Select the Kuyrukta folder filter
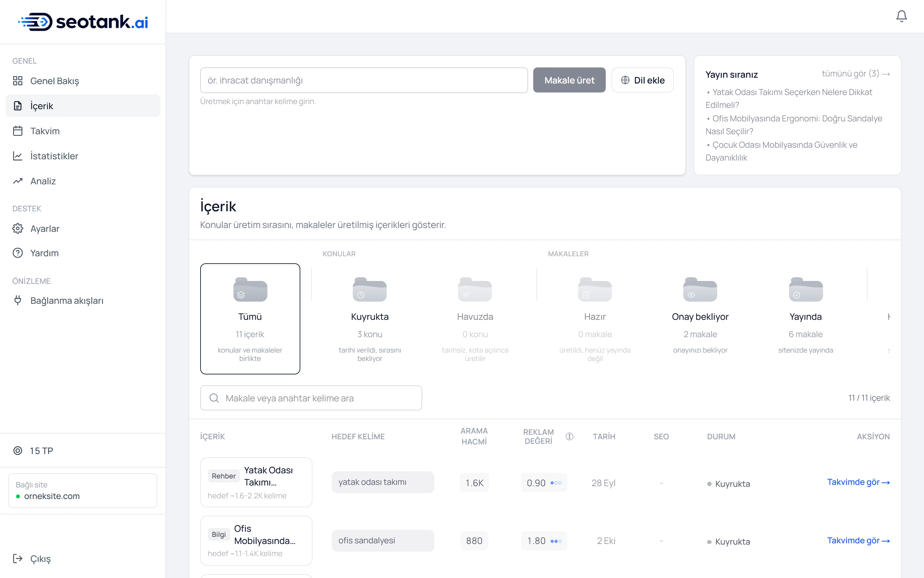Image resolution: width=924 pixels, height=578 pixels. 370,319
